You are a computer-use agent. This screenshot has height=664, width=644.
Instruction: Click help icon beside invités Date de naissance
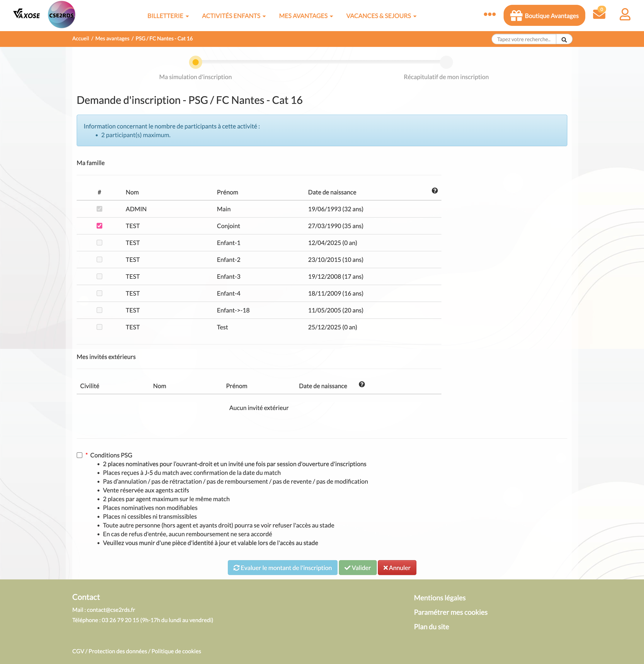362,385
